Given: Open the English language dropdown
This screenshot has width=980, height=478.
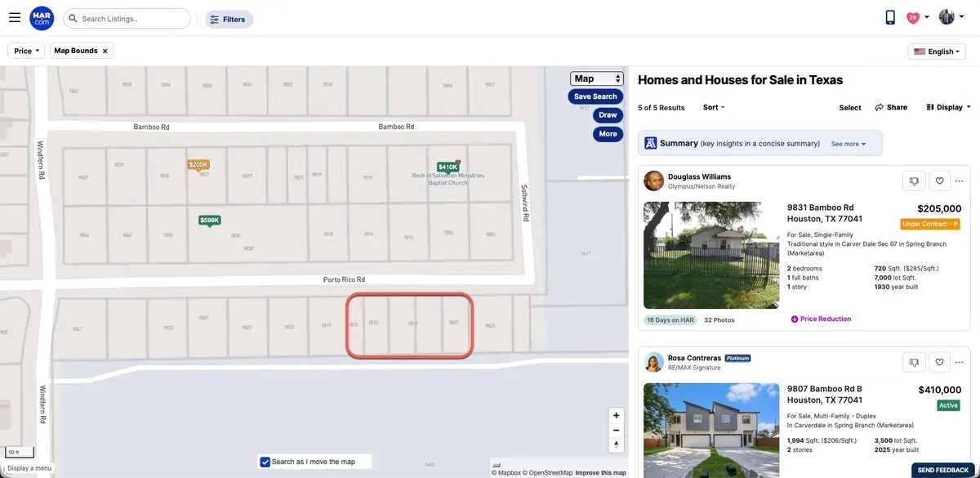Looking at the screenshot, I should point(936,51).
